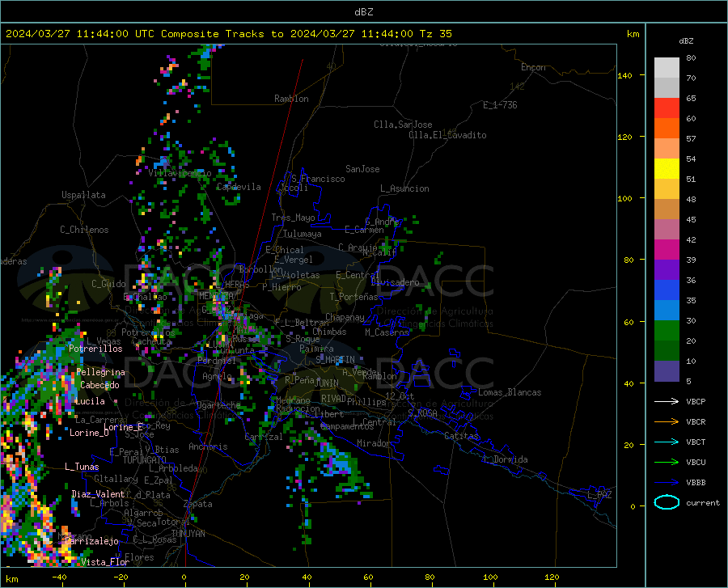Pick the bright yellow swatch below 54 dBZ
728x588 pixels.
tap(667, 169)
